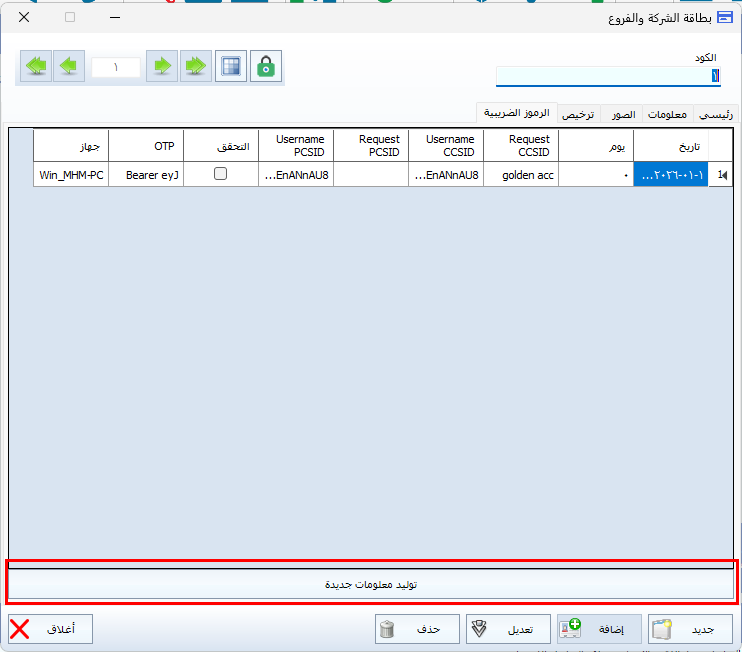Toggle the التحقق checkbox in the row

click(221, 174)
